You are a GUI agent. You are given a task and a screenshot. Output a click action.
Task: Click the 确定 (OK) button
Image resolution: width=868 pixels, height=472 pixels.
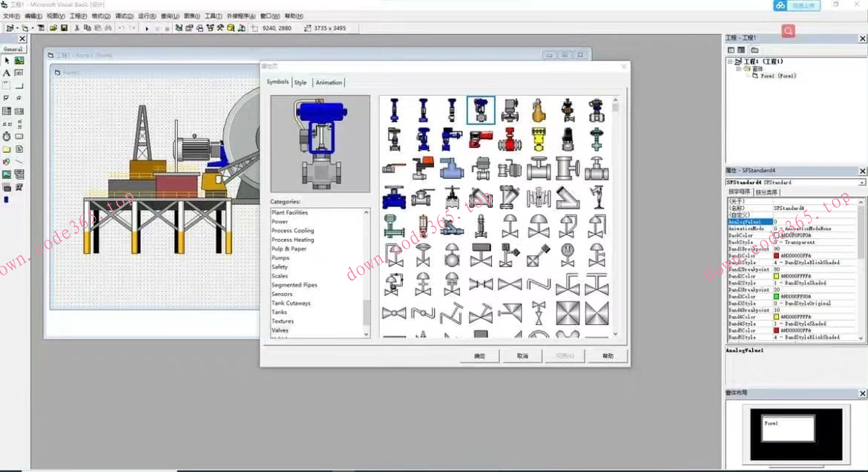(x=479, y=356)
